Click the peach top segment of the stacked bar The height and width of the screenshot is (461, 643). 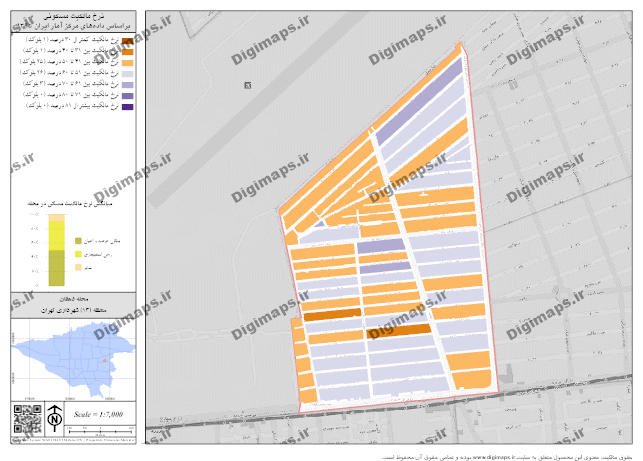57,218
